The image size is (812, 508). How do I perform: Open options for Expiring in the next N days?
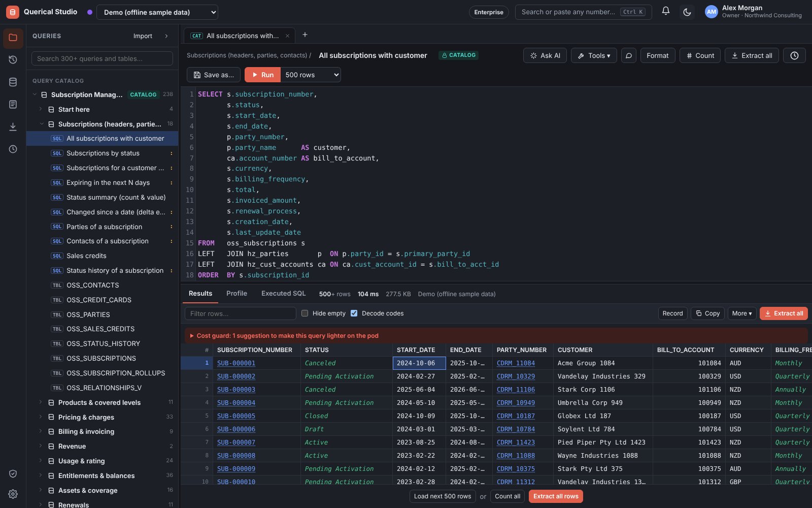pyautogui.click(x=171, y=183)
